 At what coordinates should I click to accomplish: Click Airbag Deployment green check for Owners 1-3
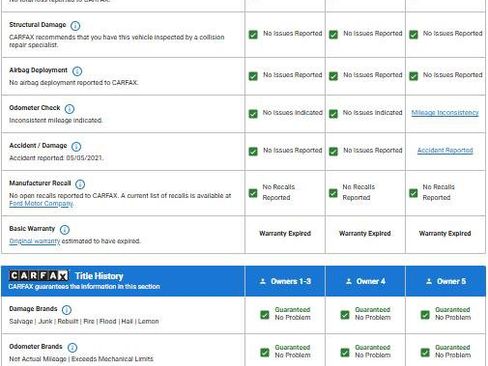(253, 76)
